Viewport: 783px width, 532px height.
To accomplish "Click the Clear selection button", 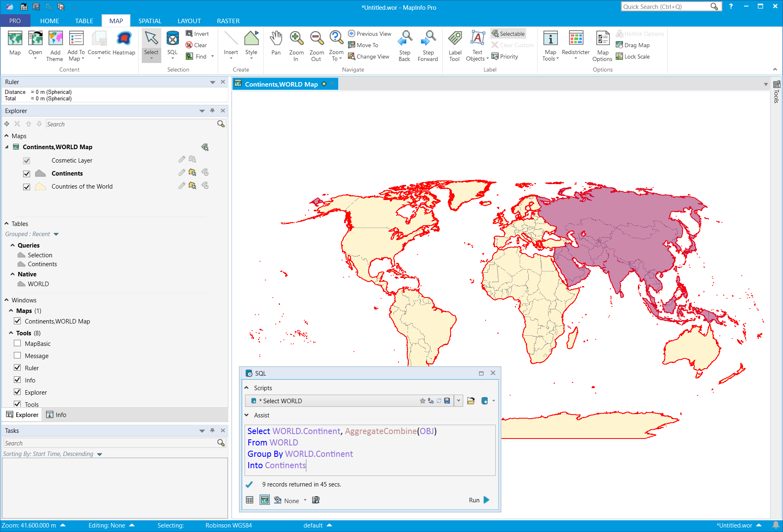I will tap(197, 45).
